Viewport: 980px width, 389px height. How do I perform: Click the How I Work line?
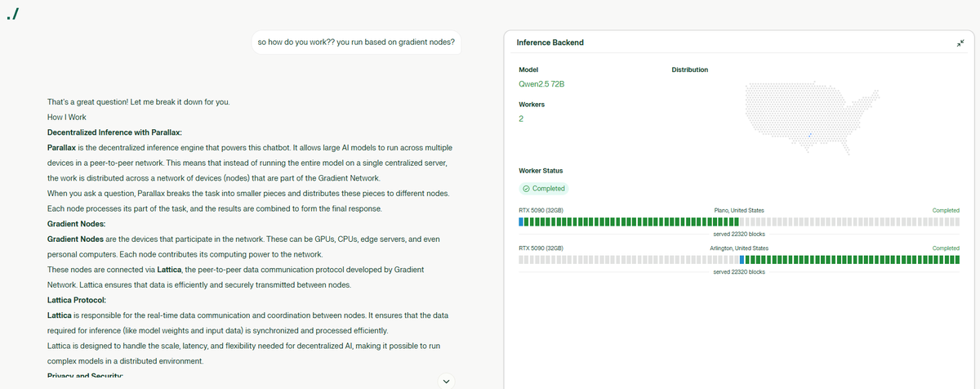click(67, 117)
